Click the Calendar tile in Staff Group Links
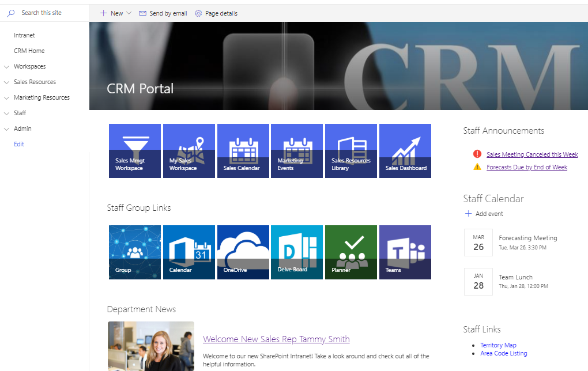This screenshot has width=588, height=371. 189,252
